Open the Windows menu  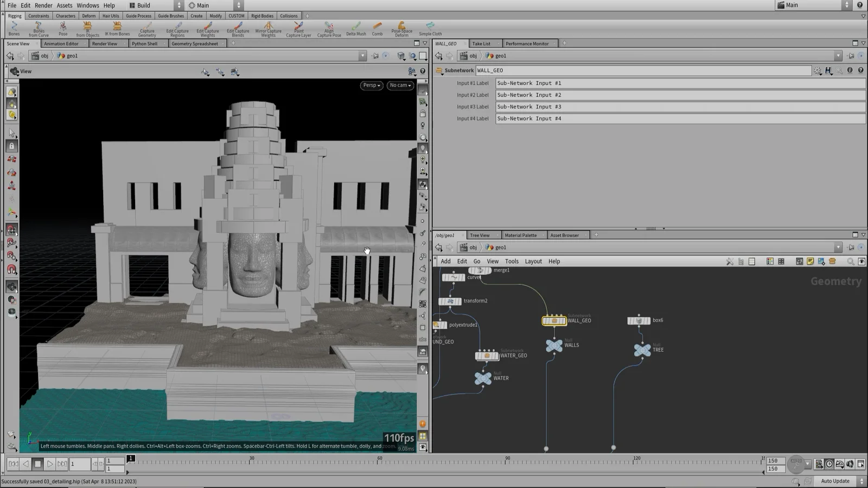[x=87, y=5]
